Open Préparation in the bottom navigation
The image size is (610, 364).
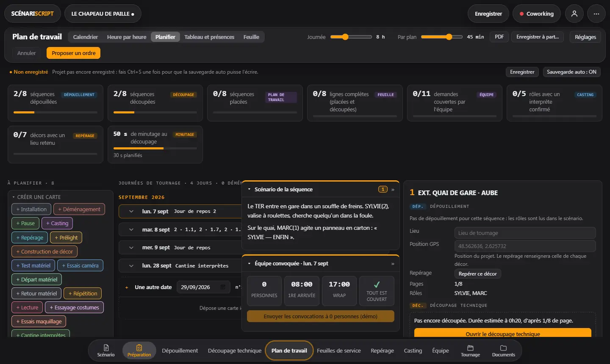tap(139, 350)
